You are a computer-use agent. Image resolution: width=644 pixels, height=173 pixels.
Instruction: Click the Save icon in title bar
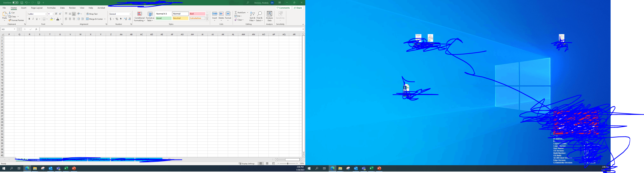22,3
